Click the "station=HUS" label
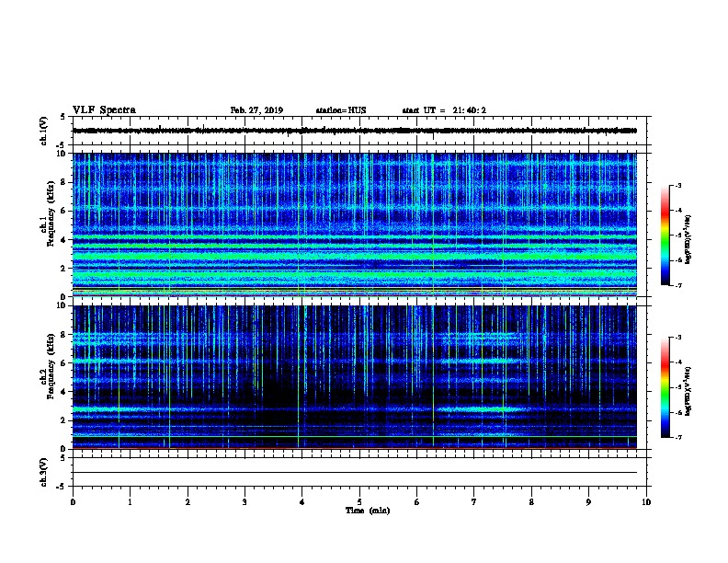Screen dimensions: 728x563 (341, 110)
